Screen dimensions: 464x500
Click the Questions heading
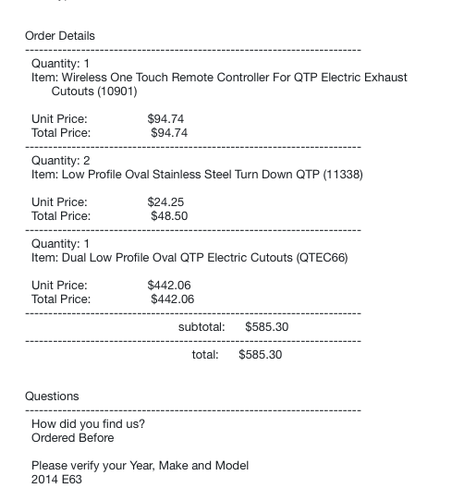pyautogui.click(x=52, y=396)
